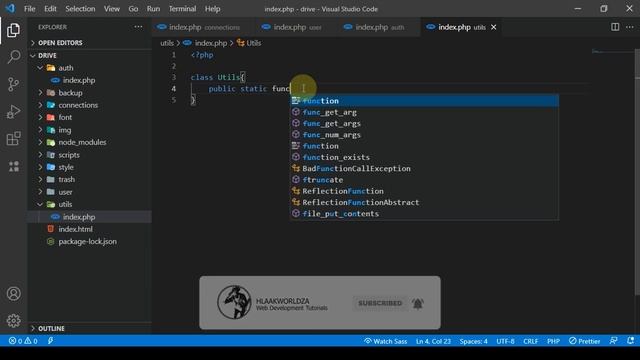The image size is (640, 360).
Task: Select BadFunctionCallException suggestion
Action: 424,169
